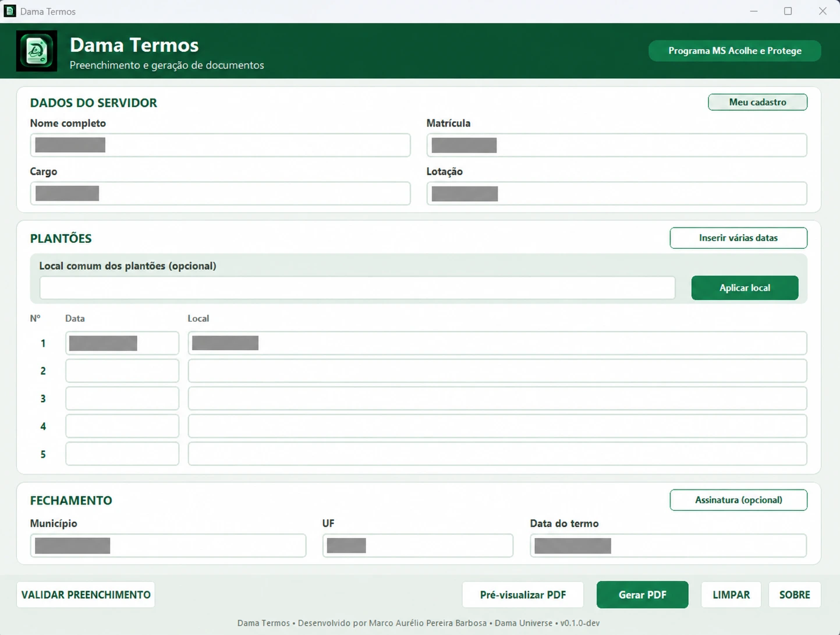The width and height of the screenshot is (840, 635).
Task: Generate the document with Gerar PDF
Action: point(643,595)
